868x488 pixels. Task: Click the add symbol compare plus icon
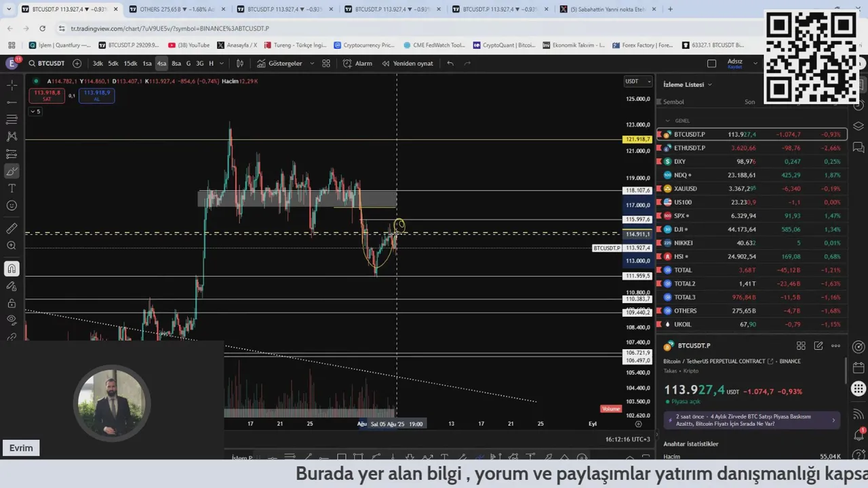point(77,63)
